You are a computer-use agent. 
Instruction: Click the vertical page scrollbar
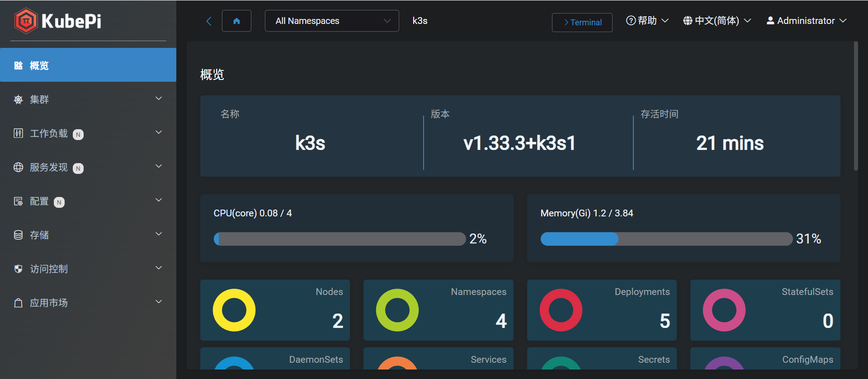tap(855, 106)
